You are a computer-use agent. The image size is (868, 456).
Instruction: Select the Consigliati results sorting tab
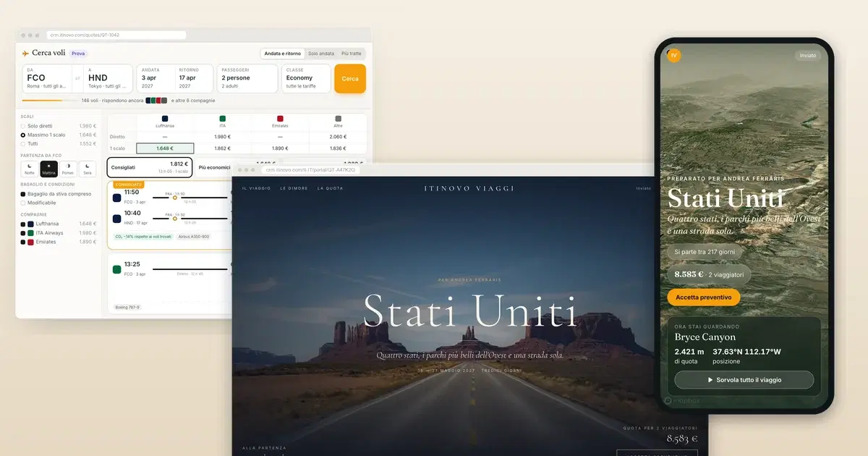[x=150, y=167]
